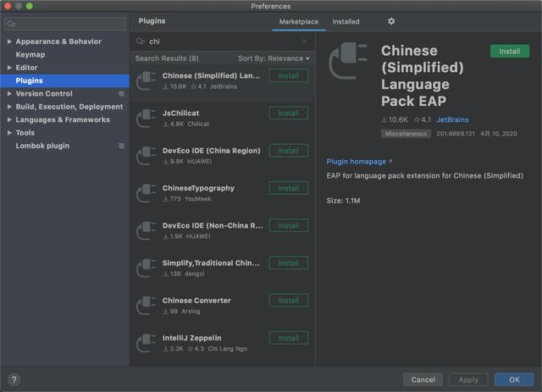542x392 pixels.
Task: Switch to the Installed tab
Action: pos(346,22)
